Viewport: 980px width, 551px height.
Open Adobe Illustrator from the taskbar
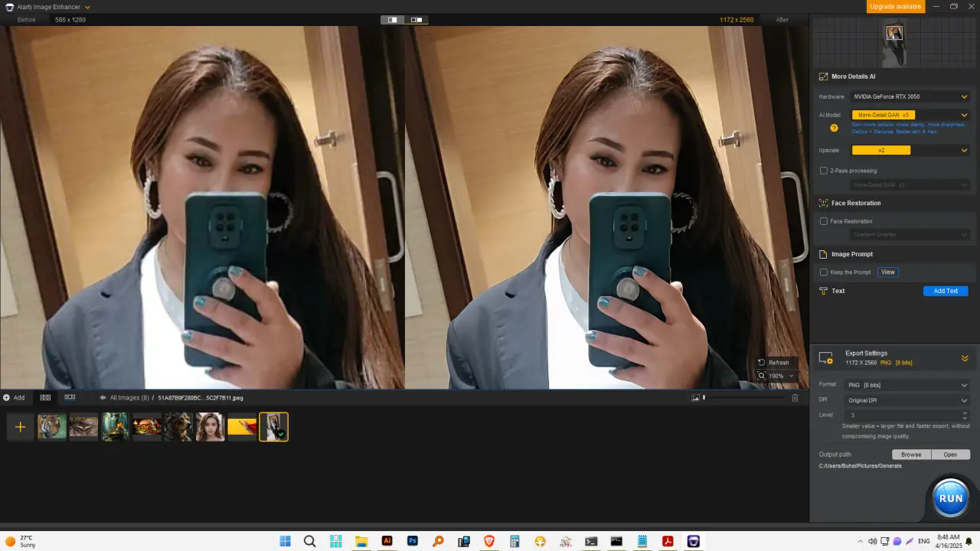pos(387,541)
